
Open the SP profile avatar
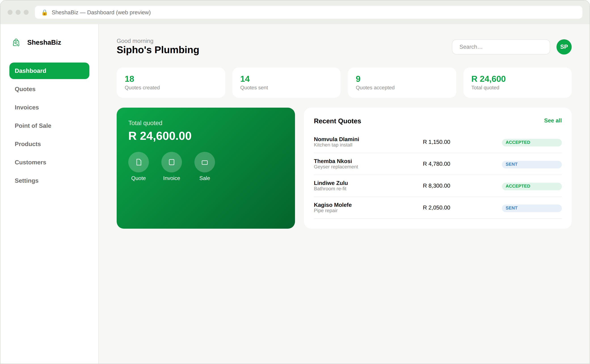tap(564, 47)
